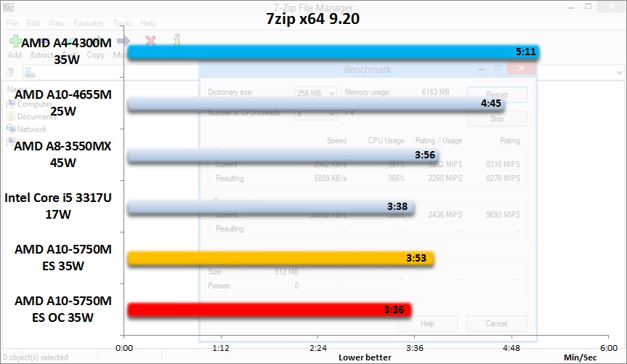Select the red A10-5750M ES OC bar
Image resolution: width=627 pixels, height=364 pixels.
[x=270, y=310]
